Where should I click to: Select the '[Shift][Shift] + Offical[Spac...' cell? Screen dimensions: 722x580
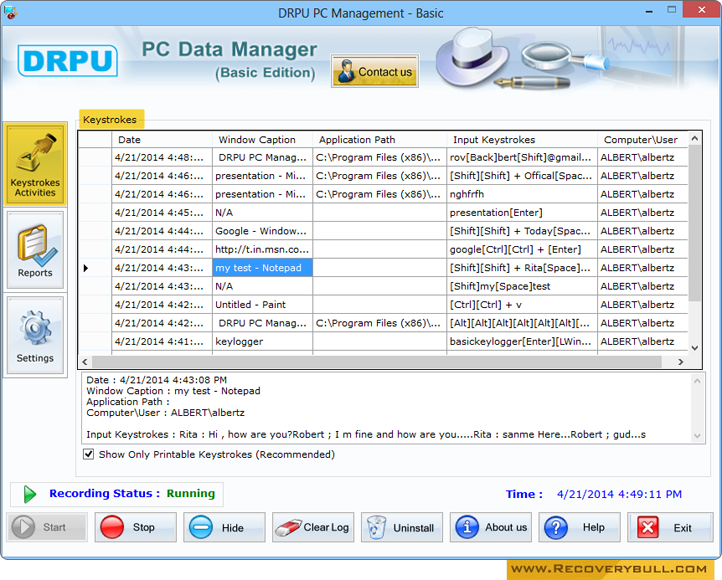(x=522, y=176)
